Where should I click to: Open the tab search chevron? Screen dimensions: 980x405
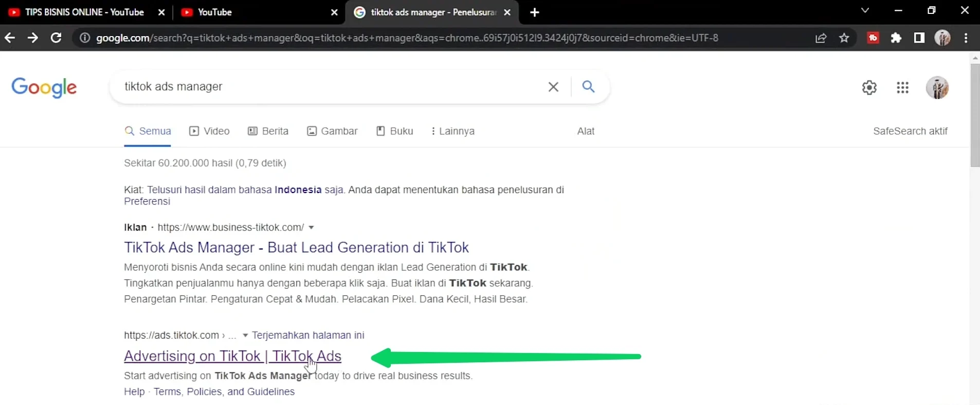pos(865,10)
